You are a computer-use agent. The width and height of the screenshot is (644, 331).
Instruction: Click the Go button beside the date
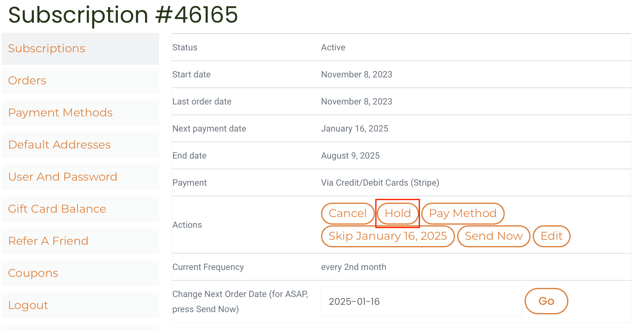(x=546, y=301)
